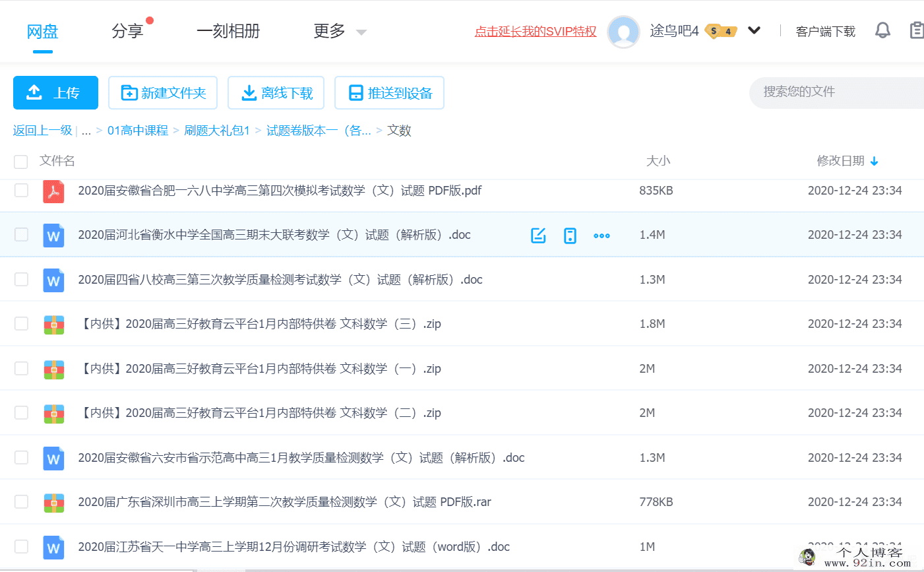Click the 修改日期 sort arrow

click(x=875, y=161)
